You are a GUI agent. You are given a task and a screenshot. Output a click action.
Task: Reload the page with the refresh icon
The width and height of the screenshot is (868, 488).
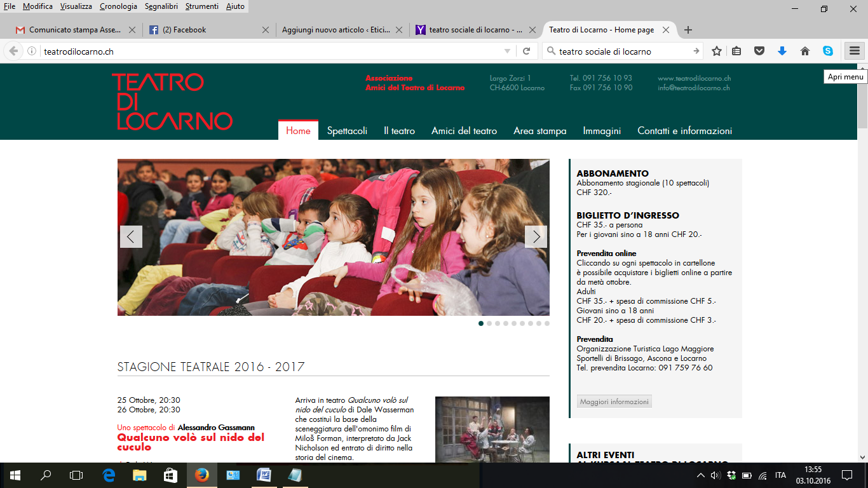coord(526,51)
